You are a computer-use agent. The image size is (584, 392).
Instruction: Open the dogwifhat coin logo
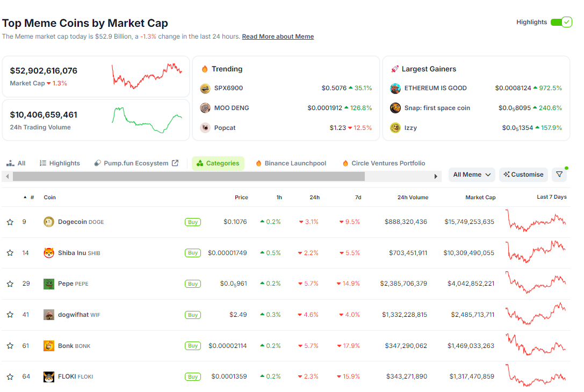click(49, 315)
